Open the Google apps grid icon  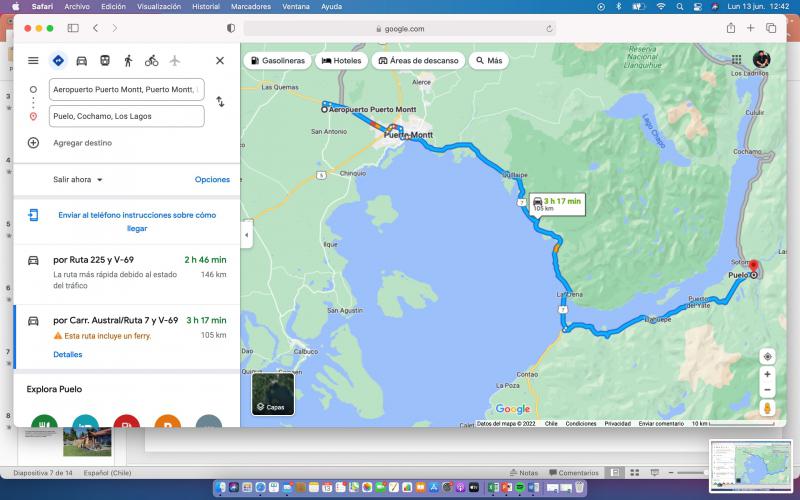tap(737, 60)
